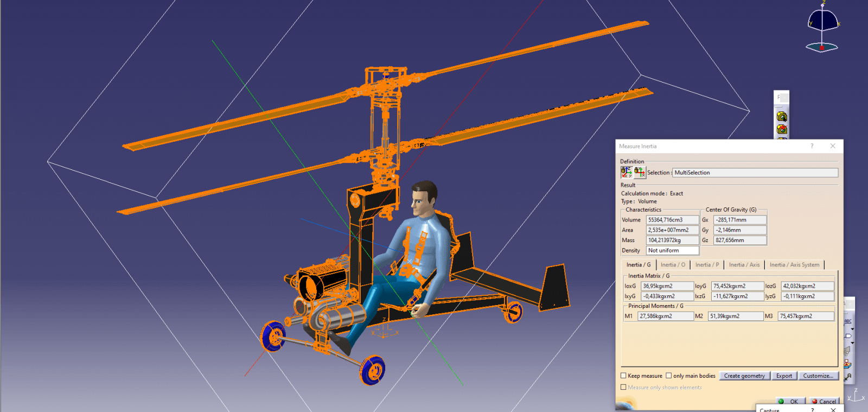Viewport: 868px width, 412px height.
Task: Toggle Measure only shown elements checkbox
Action: (x=623, y=388)
